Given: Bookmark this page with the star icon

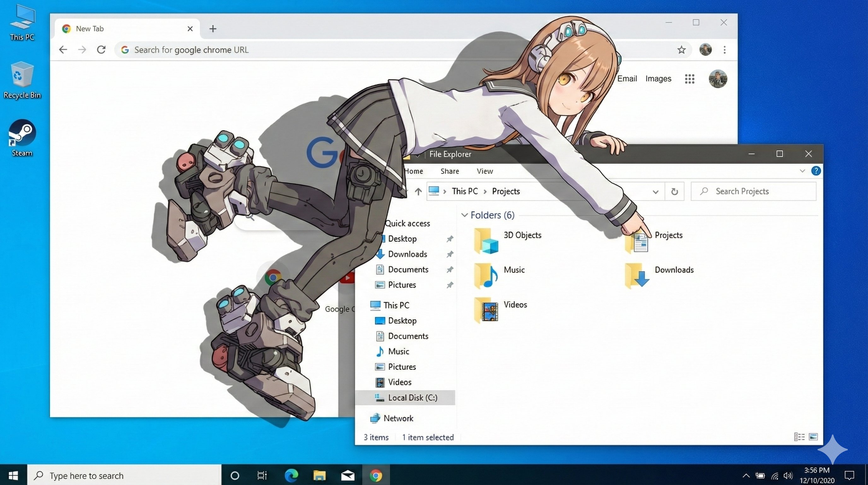Looking at the screenshot, I should 681,50.
